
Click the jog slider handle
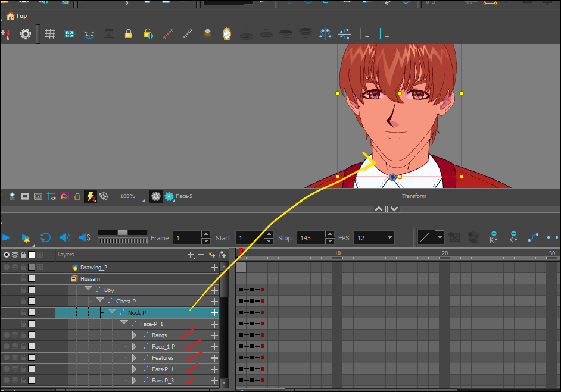pos(123,233)
